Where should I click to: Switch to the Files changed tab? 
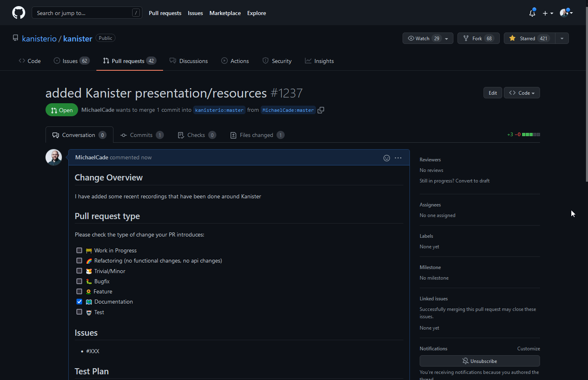pyautogui.click(x=256, y=135)
